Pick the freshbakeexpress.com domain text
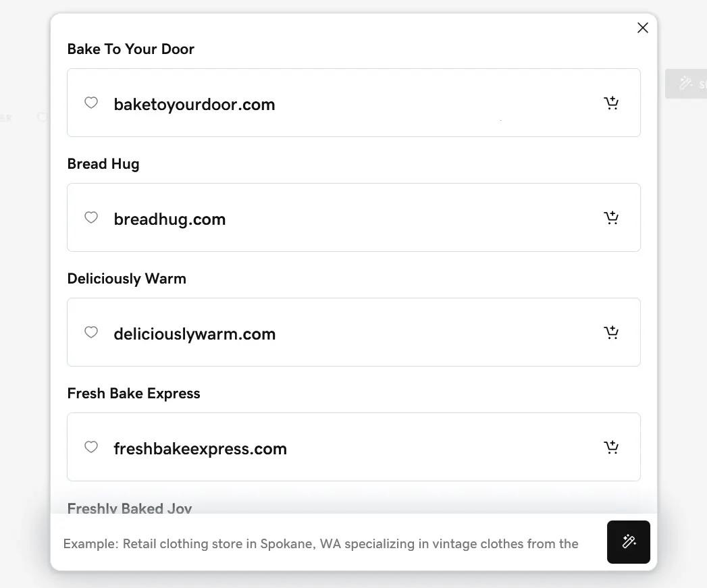Screen dimensions: 707x588 tap(200, 449)
